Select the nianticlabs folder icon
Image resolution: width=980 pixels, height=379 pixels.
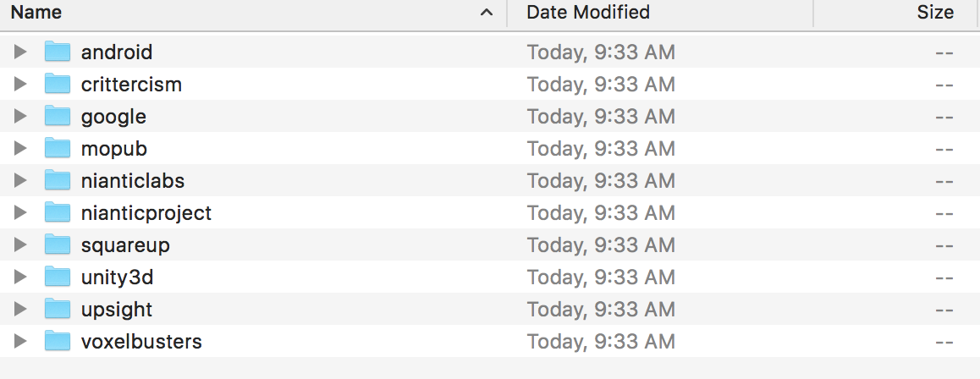[x=58, y=180]
